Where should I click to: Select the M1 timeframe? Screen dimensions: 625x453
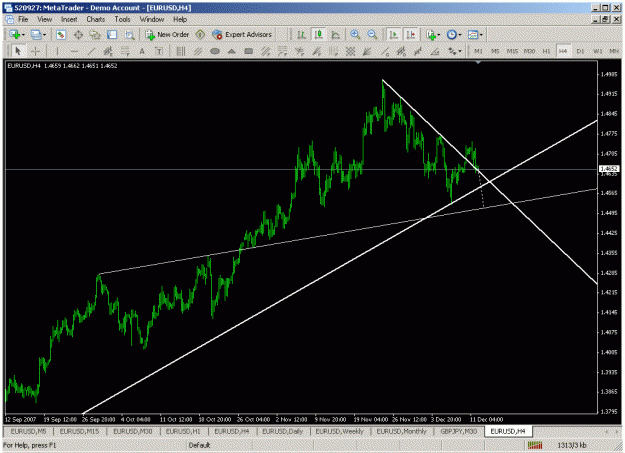[478, 51]
